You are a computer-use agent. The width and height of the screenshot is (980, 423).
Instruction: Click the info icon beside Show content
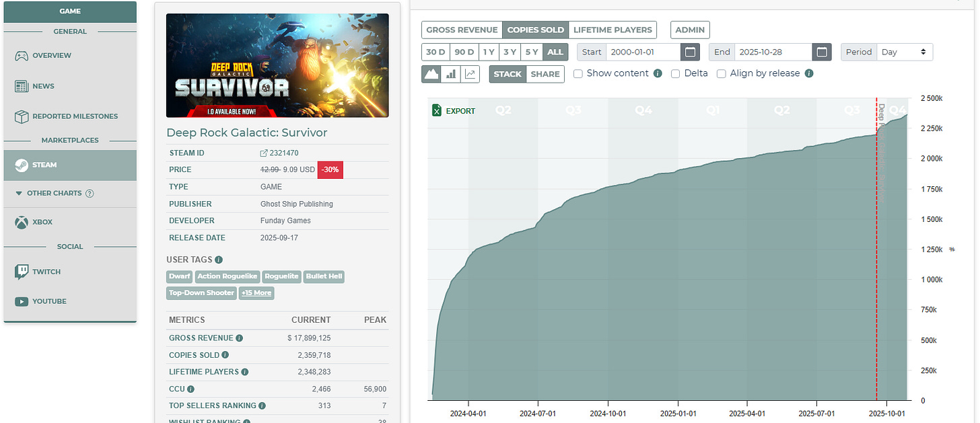(658, 73)
